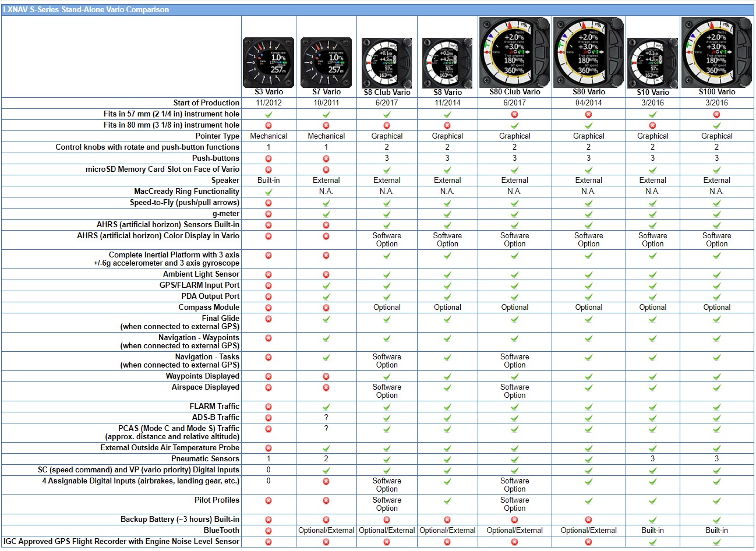Viewport: 756px width, 551px height.
Task: Click the red cross for S7 Vario Compass Module
Action: pos(326,308)
